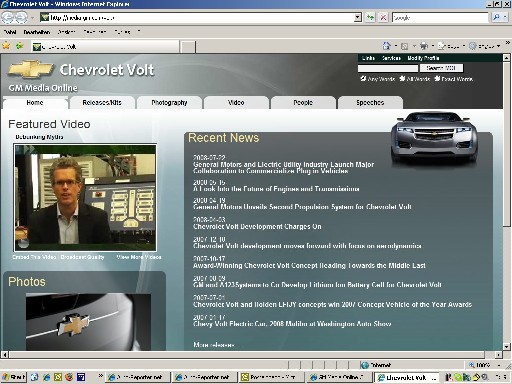Open the Bearbeiten menu

point(37,32)
